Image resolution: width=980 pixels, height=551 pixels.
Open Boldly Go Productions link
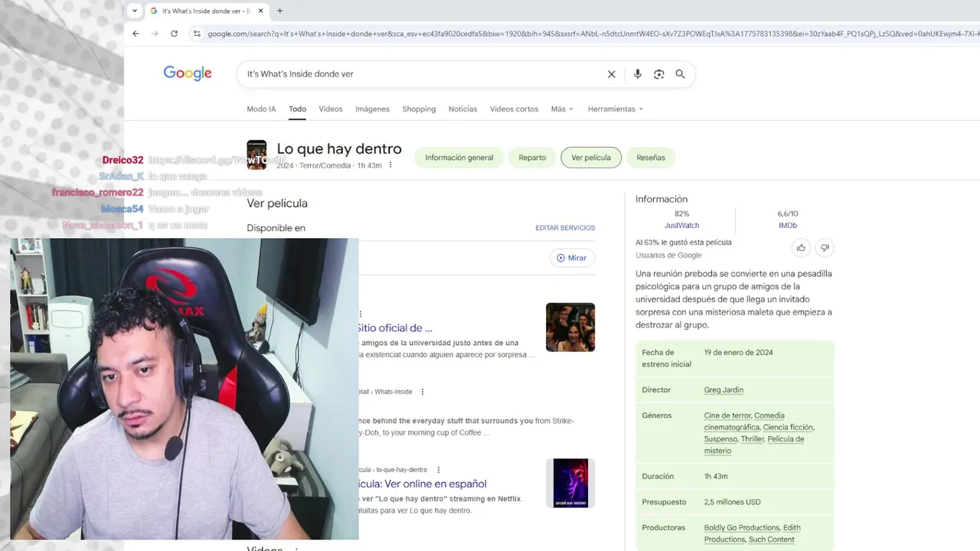click(x=741, y=528)
